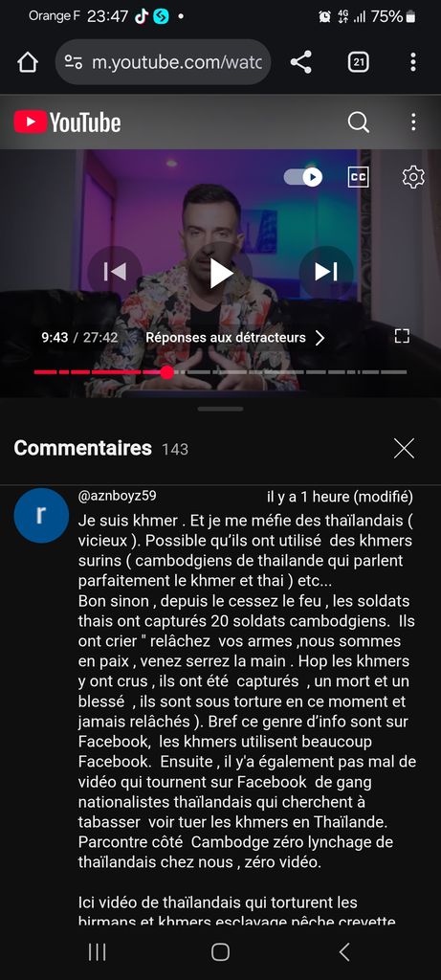Enter fullscreen mode

click(x=403, y=337)
